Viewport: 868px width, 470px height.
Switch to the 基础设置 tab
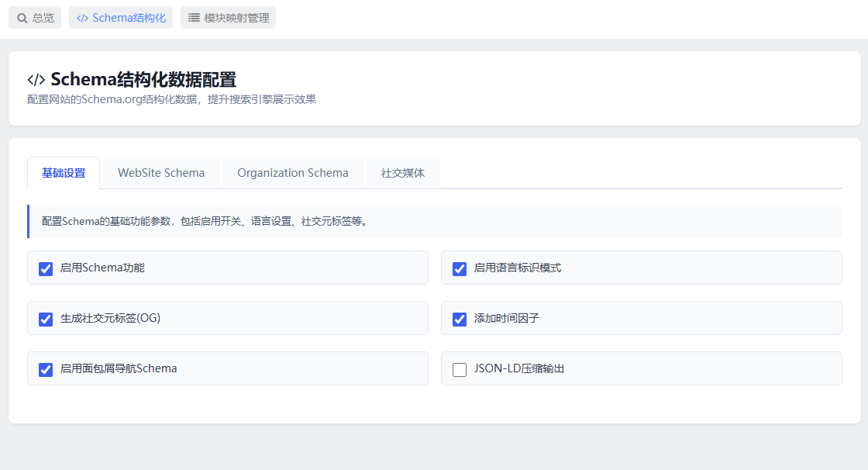[x=64, y=173]
